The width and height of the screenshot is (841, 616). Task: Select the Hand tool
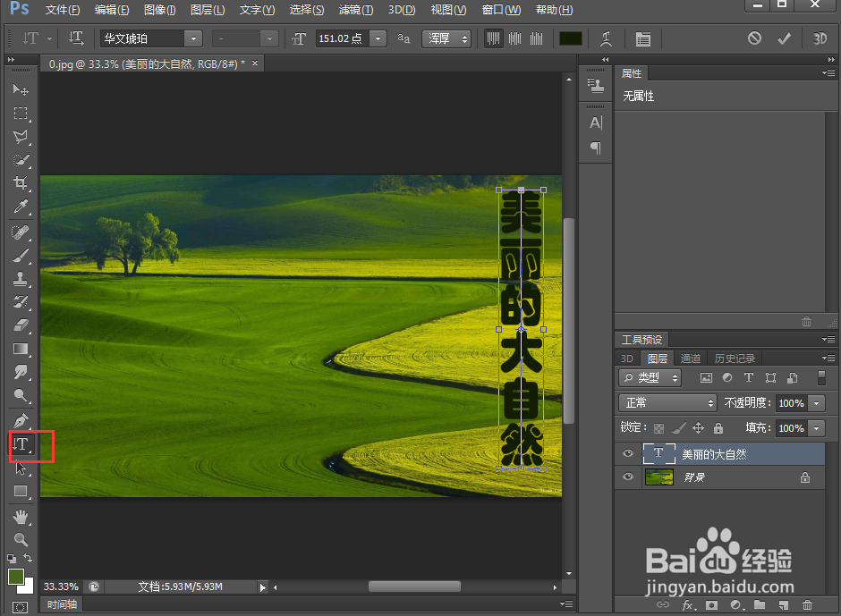click(21, 517)
